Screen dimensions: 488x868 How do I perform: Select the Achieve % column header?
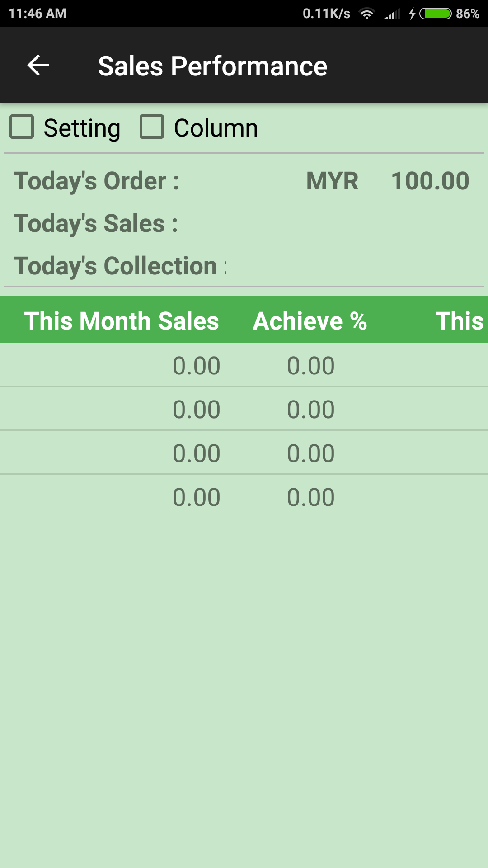[x=310, y=321]
